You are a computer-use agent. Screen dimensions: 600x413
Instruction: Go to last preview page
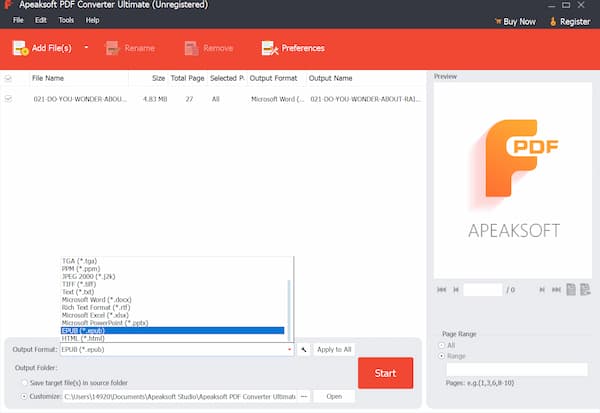pos(556,290)
